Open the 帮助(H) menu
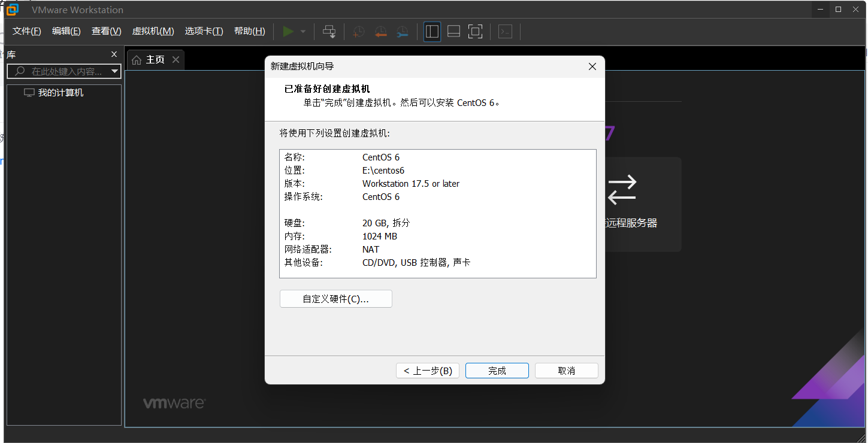The image size is (868, 443). pos(249,31)
